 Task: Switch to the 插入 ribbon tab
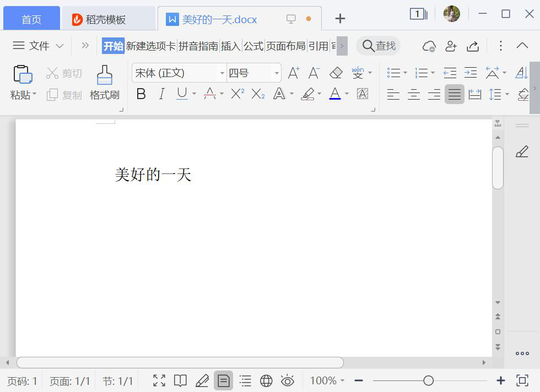pos(230,46)
